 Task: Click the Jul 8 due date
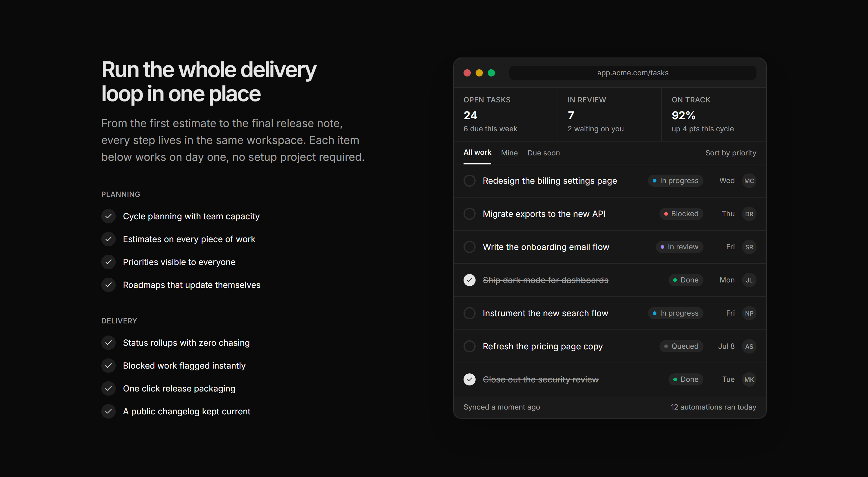pyautogui.click(x=726, y=346)
